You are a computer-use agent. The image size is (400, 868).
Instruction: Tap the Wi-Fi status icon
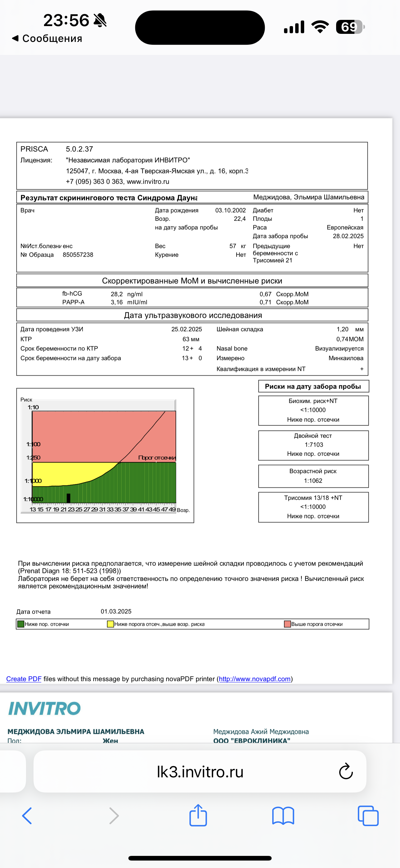point(320,27)
